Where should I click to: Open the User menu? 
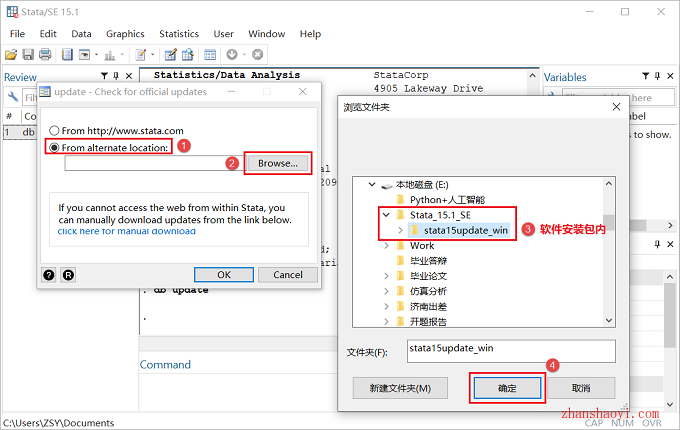tap(223, 34)
